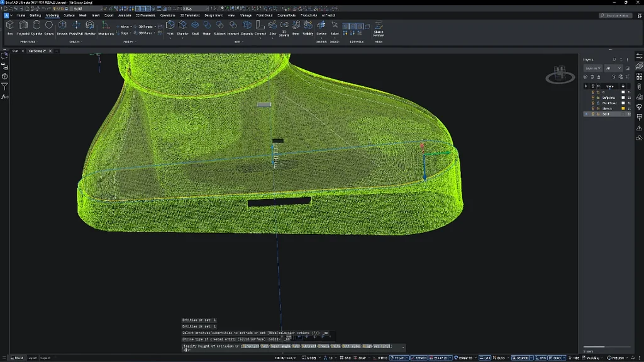This screenshot has height=362, width=644.
Task: Switch to the Home ribbon tab
Action: 21,15
